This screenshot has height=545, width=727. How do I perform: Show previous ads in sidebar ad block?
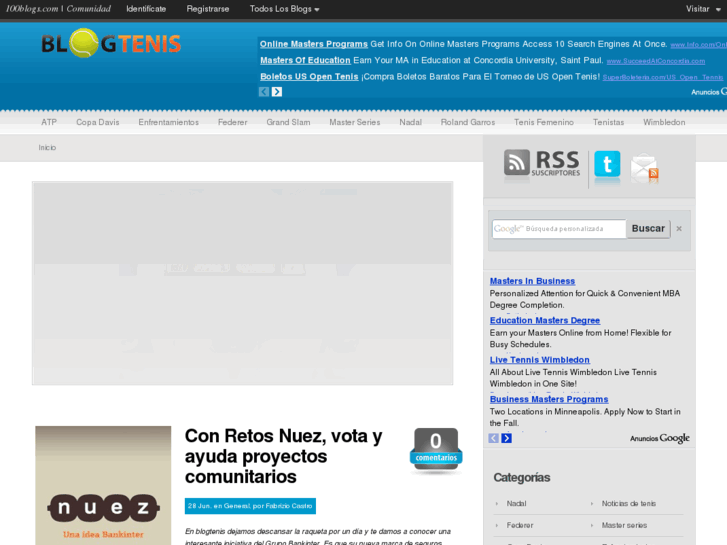click(x=493, y=438)
